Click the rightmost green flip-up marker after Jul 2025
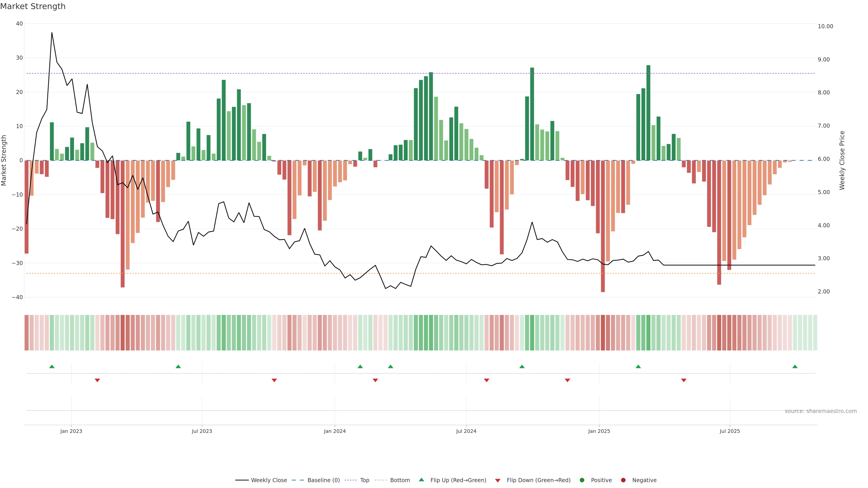The width and height of the screenshot is (868, 488). pos(795,366)
